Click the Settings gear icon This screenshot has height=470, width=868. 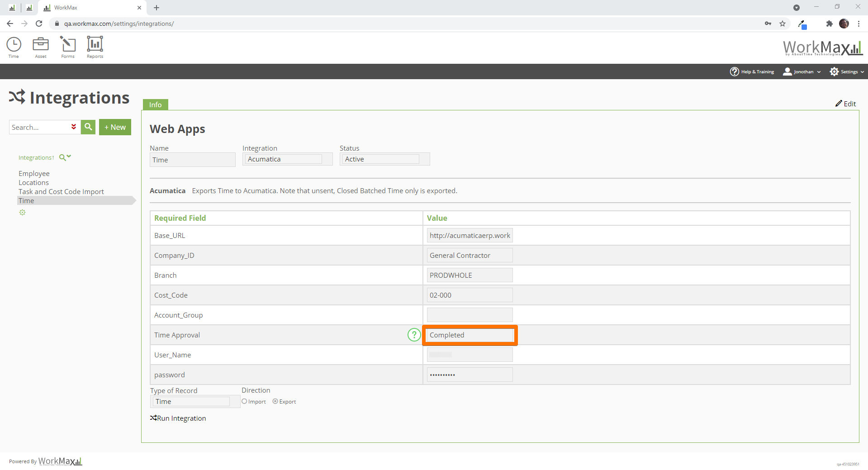click(x=835, y=71)
